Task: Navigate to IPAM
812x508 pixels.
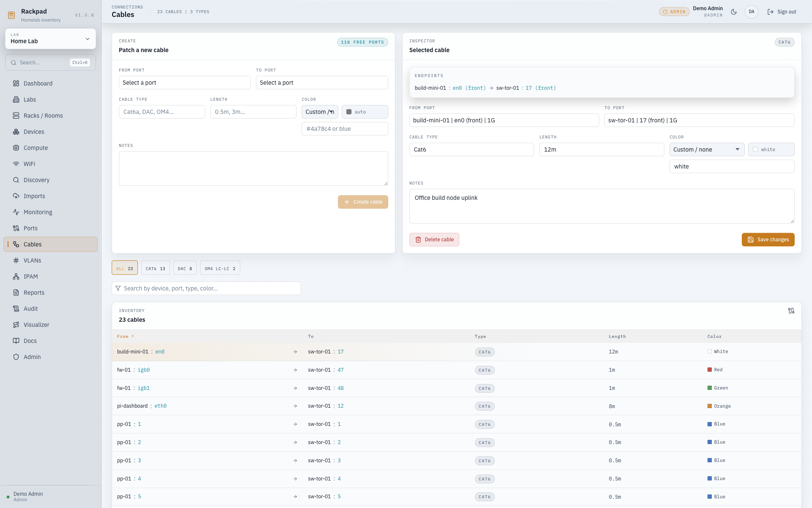Action: tap(50, 276)
